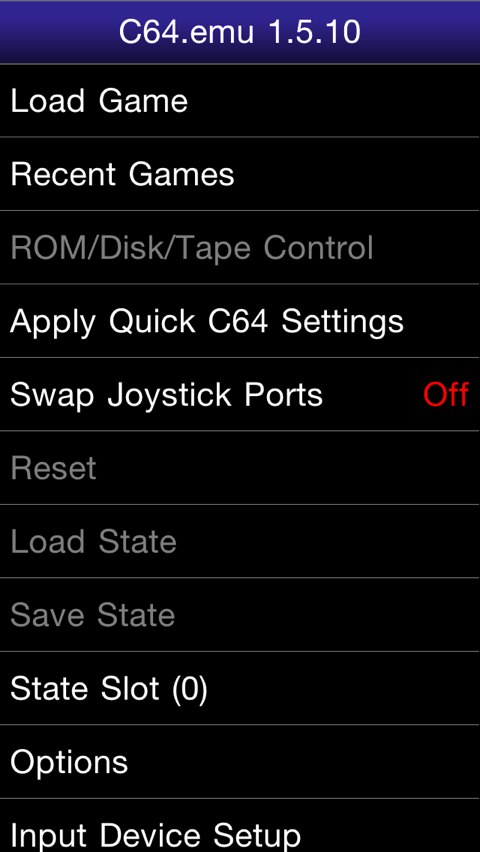Open the State Slot (0) selector

coord(240,688)
